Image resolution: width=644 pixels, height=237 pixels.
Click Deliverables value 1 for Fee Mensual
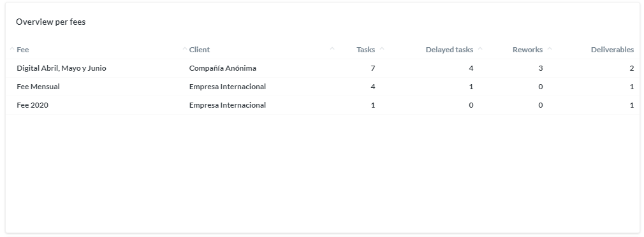[632, 87]
